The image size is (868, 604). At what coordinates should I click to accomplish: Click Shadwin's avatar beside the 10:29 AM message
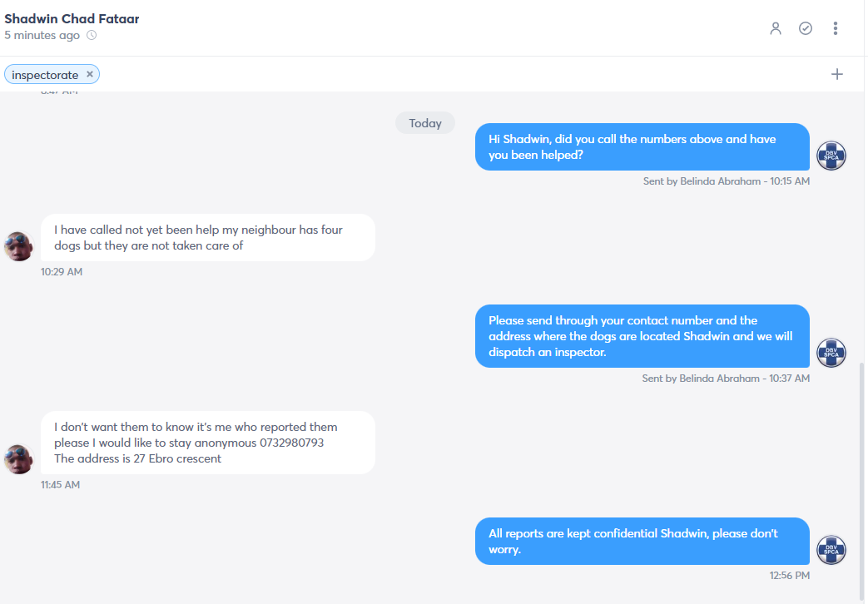tap(18, 246)
